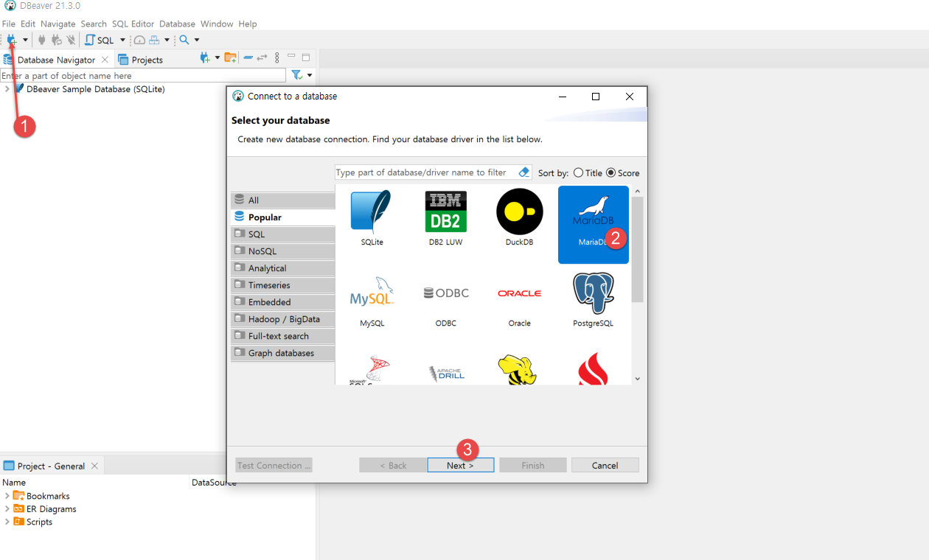The width and height of the screenshot is (929, 560).
Task: Maximize the Database Navigator panel
Action: click(x=306, y=57)
